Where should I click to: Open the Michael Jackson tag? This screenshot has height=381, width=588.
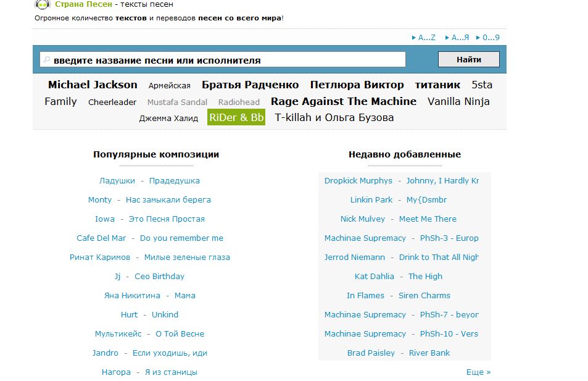tap(93, 85)
